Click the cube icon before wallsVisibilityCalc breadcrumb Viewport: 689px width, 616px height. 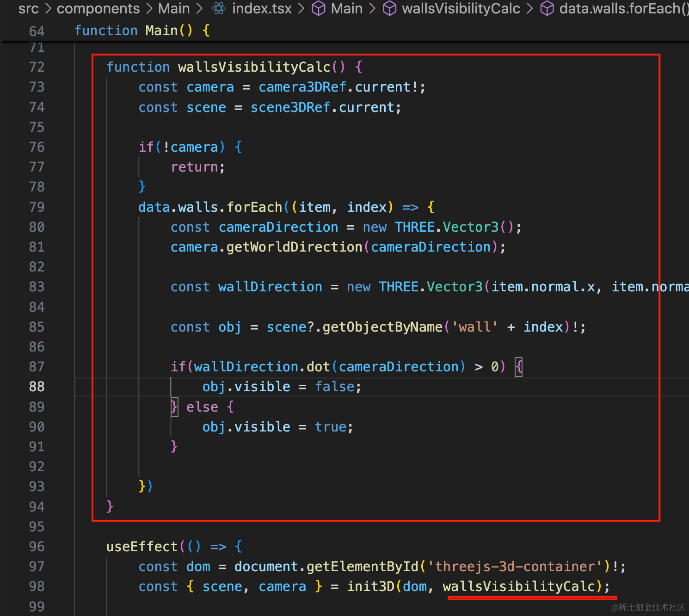pos(390,8)
